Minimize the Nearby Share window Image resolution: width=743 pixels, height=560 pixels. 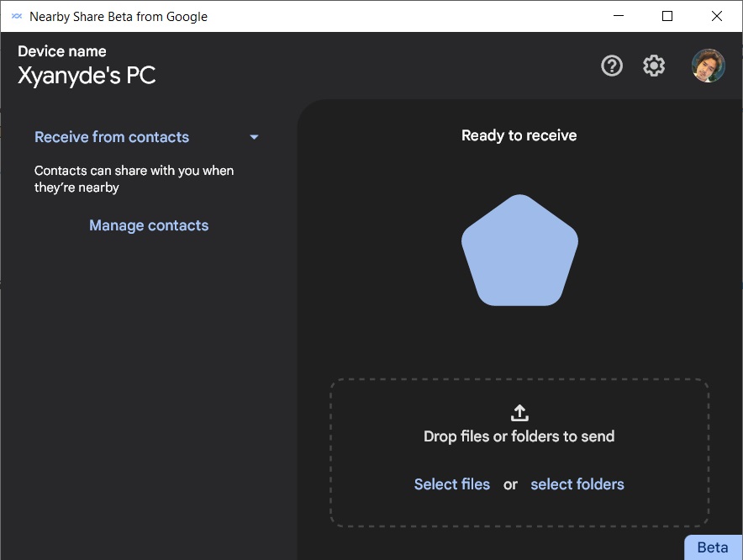tap(618, 16)
